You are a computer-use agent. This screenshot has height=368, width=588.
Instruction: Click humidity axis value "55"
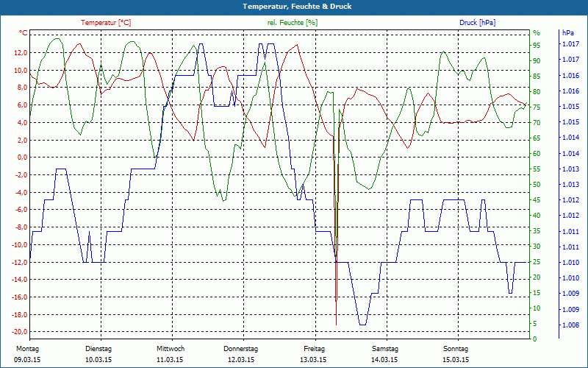(537, 169)
